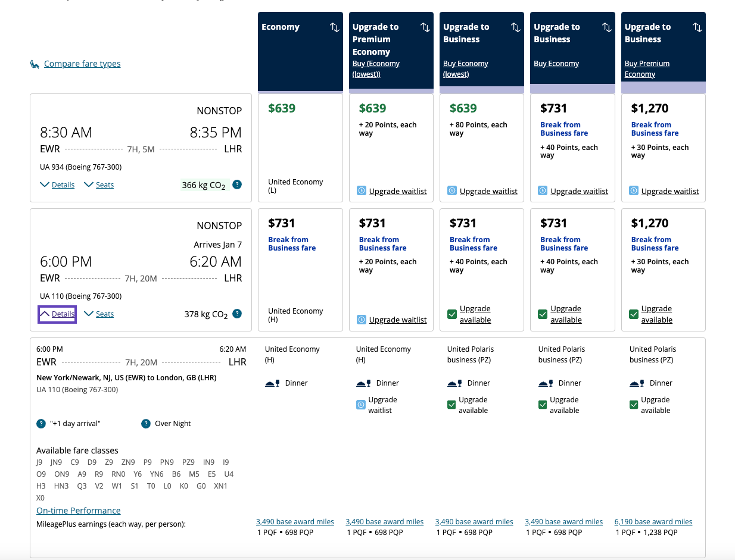Click the On-time Performance link

(x=78, y=511)
